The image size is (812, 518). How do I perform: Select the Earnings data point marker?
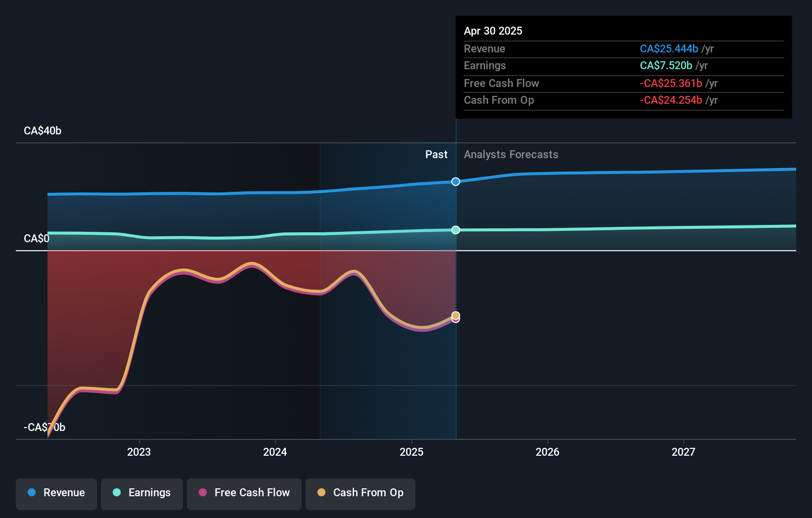point(455,230)
